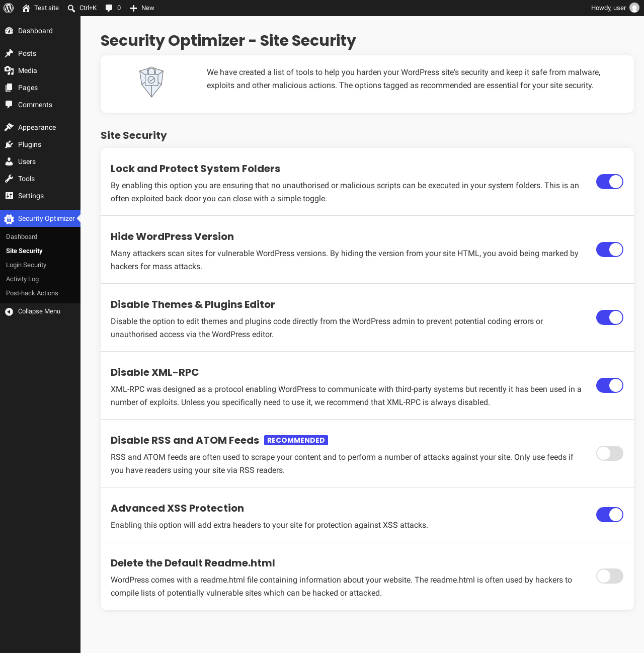Click the comment count 0 in admin bar
Screen dimensions: 644x653
(x=119, y=8)
